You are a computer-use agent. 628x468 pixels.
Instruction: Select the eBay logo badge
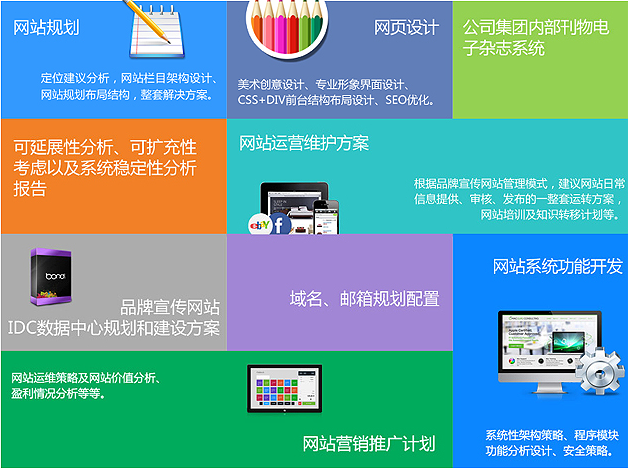pyautogui.click(x=260, y=225)
